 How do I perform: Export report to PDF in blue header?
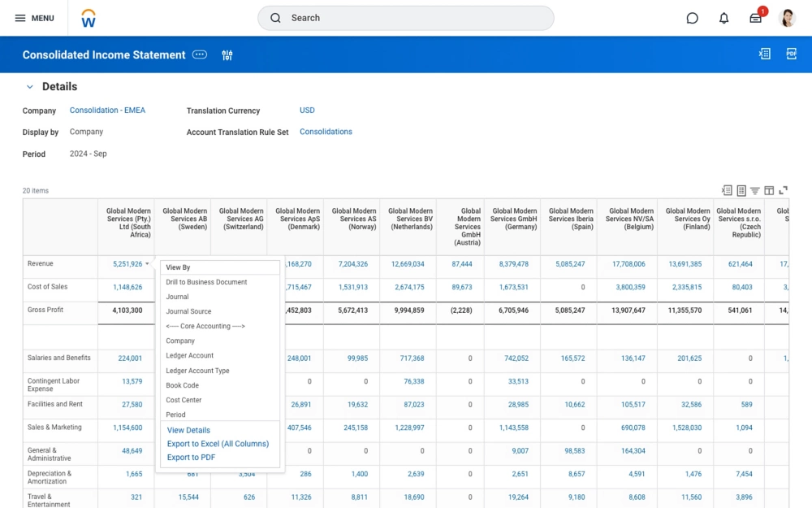coord(791,54)
